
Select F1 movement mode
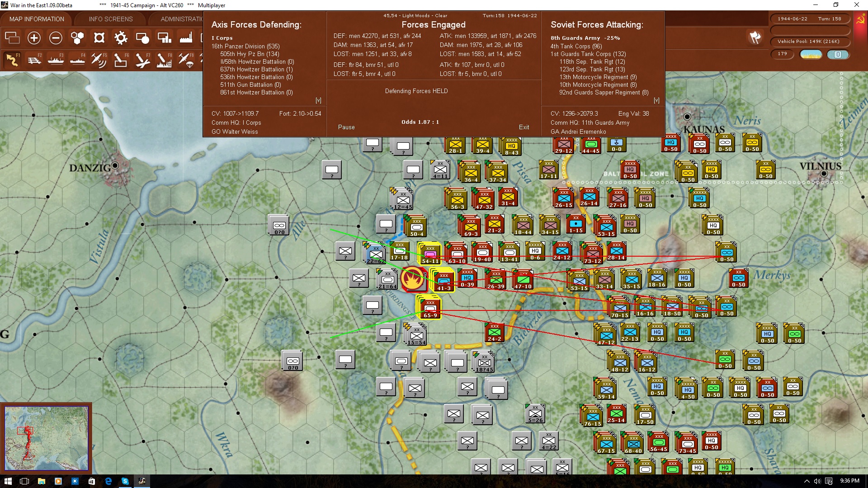pyautogui.click(x=12, y=60)
